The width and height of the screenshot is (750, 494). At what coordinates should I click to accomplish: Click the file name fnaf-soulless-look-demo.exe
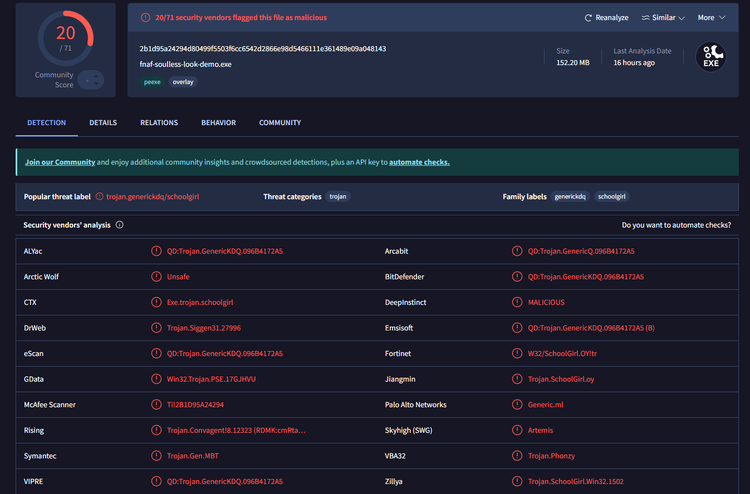186,64
